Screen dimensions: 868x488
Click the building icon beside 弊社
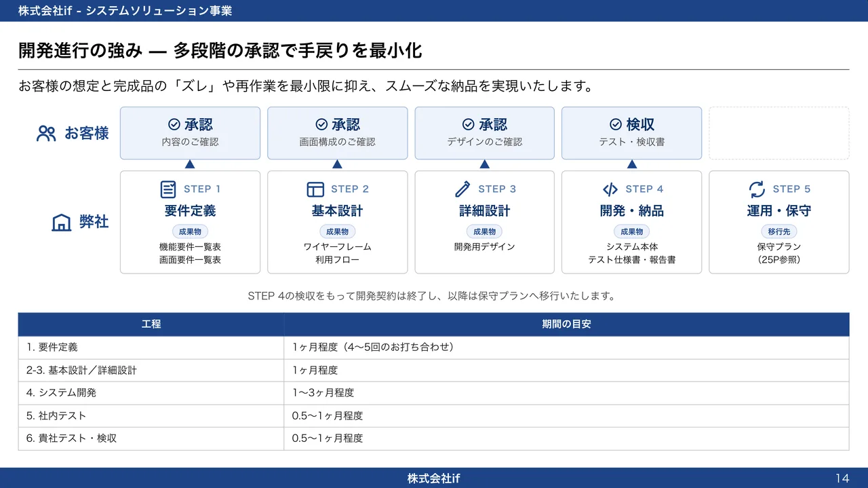click(62, 223)
